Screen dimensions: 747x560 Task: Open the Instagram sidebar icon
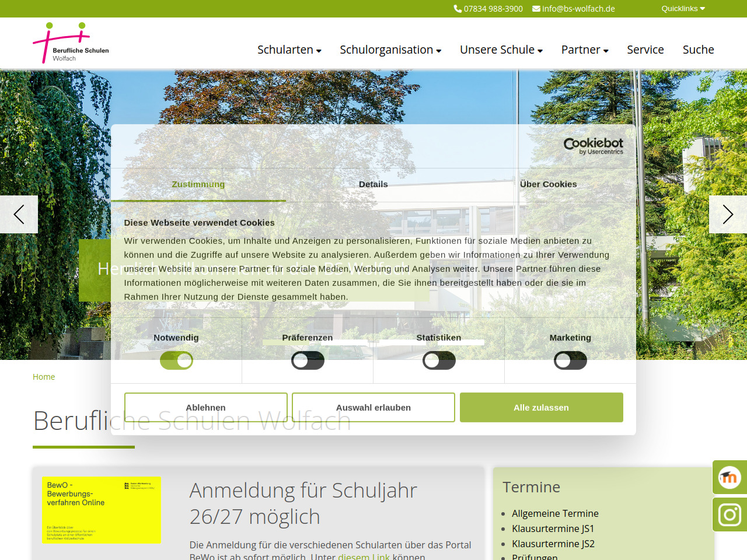(729, 514)
